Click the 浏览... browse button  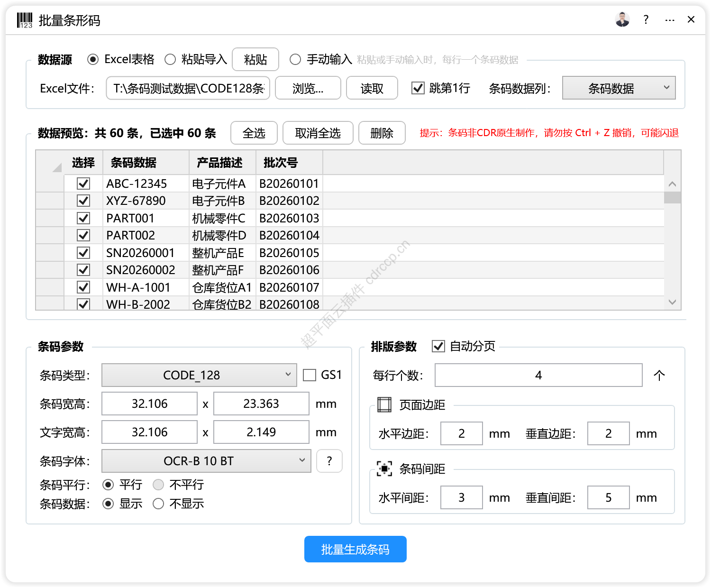[308, 88]
